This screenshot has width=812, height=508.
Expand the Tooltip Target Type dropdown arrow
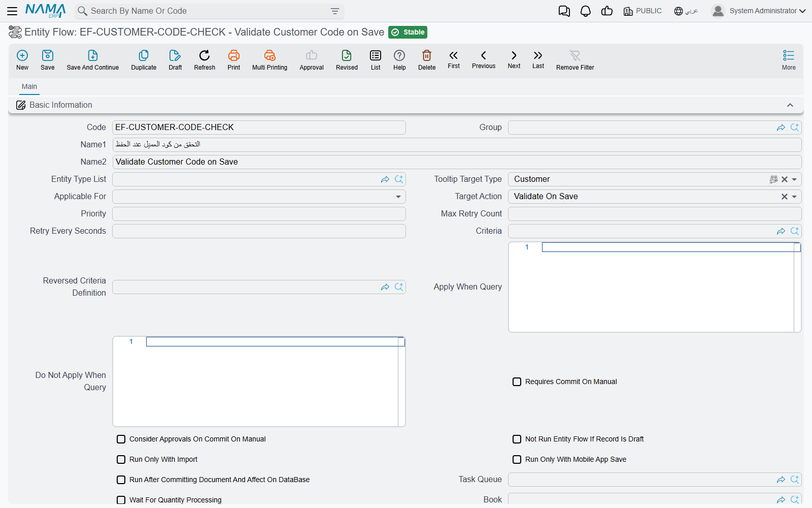point(794,179)
